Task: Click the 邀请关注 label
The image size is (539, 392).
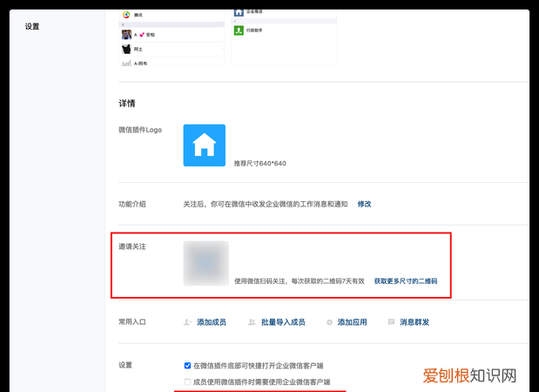Action: [132, 247]
